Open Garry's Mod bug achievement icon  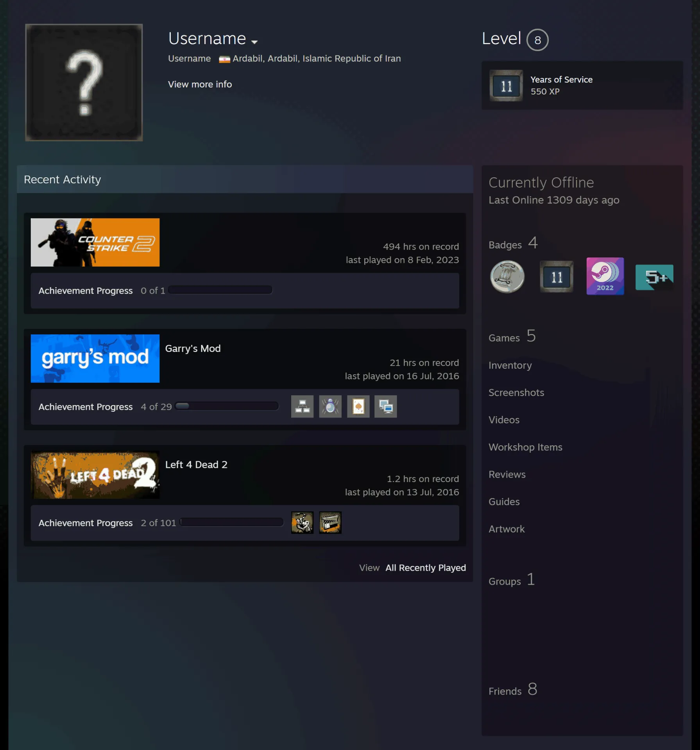330,406
